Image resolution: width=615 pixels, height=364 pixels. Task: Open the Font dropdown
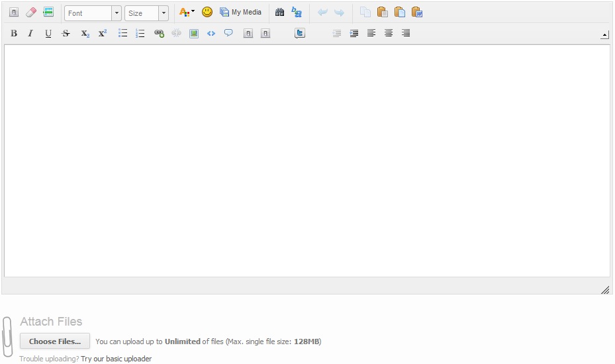click(93, 13)
